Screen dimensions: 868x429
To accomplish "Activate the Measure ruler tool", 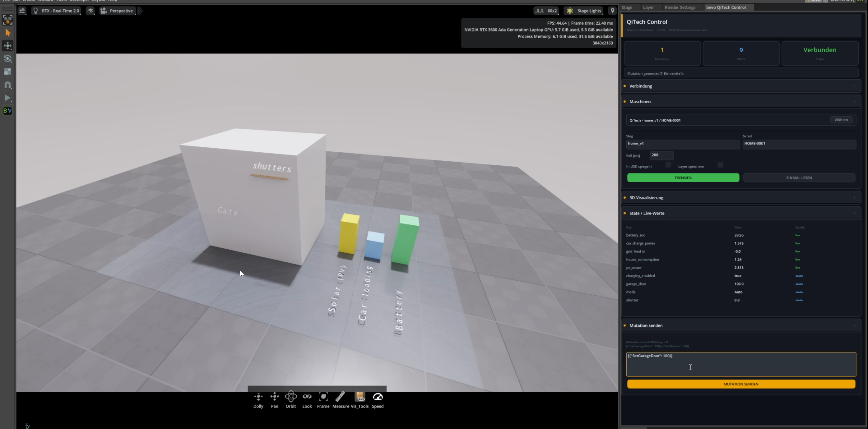I will click(340, 400).
